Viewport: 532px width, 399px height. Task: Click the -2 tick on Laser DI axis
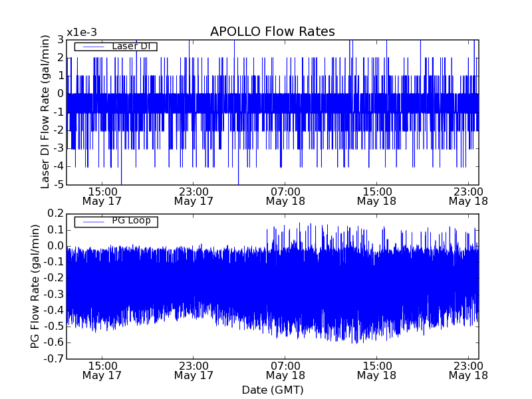(x=57, y=130)
